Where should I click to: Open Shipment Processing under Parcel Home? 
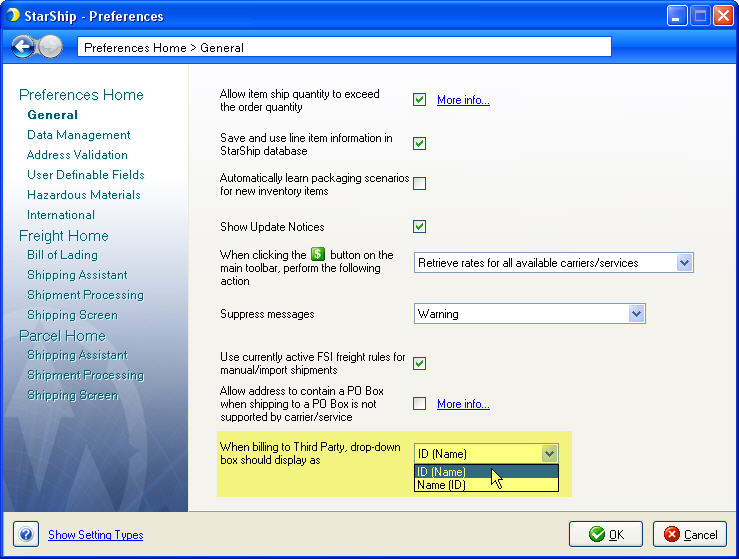85,375
